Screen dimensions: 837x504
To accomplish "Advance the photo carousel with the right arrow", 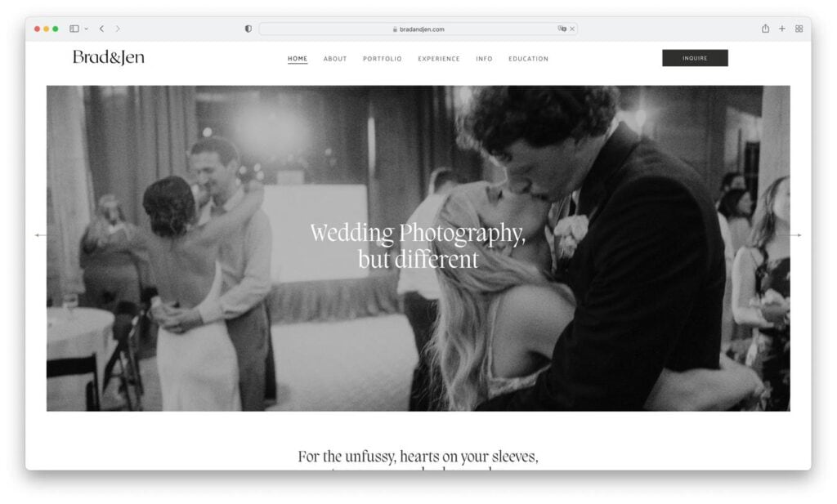I will (799, 234).
